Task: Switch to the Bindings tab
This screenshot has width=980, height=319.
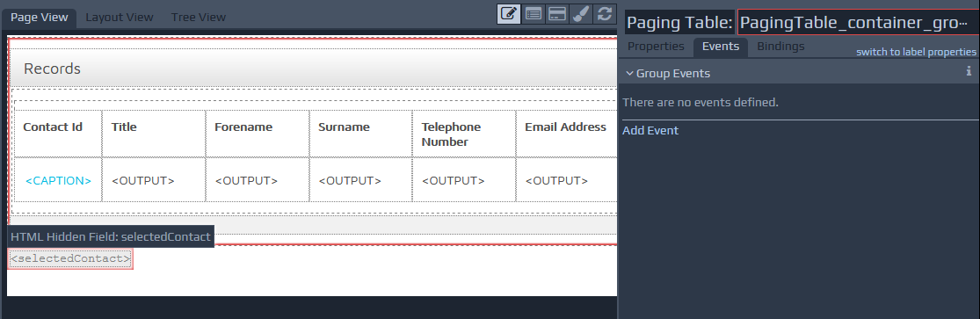Action: pyautogui.click(x=780, y=47)
